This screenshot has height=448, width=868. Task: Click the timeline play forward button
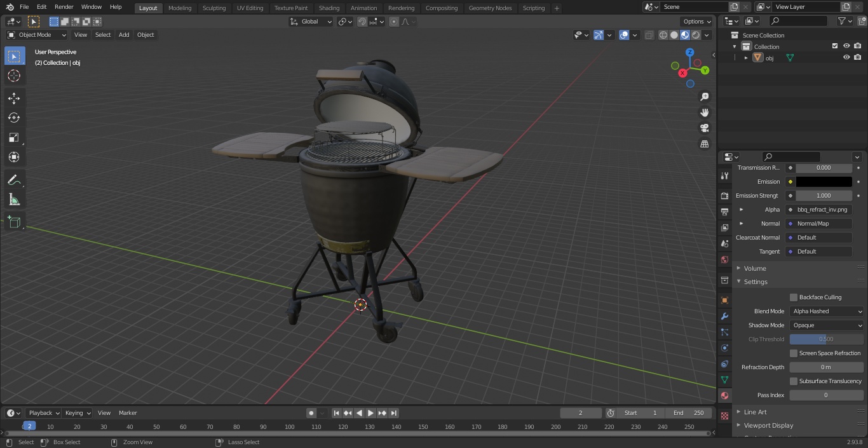point(370,413)
